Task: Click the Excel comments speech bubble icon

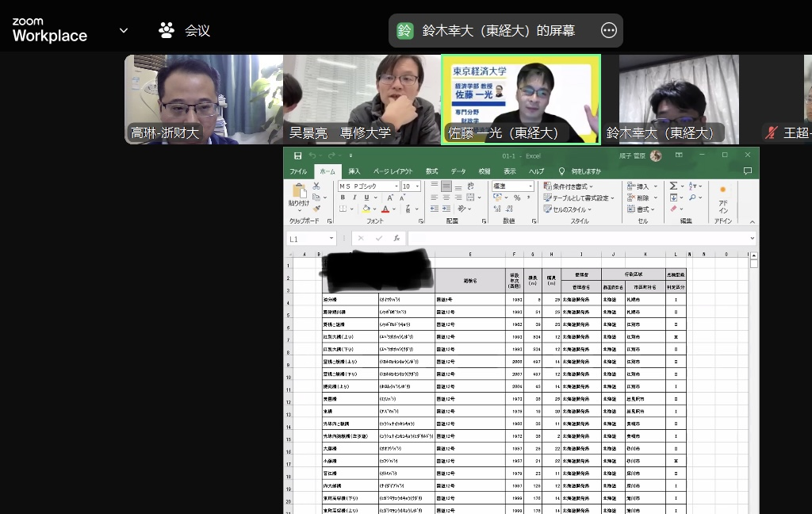Action: 747,171
